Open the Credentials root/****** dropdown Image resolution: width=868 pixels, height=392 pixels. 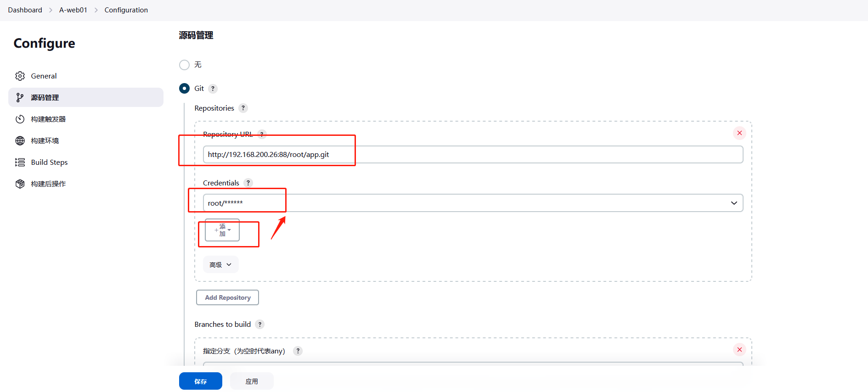tap(473, 203)
